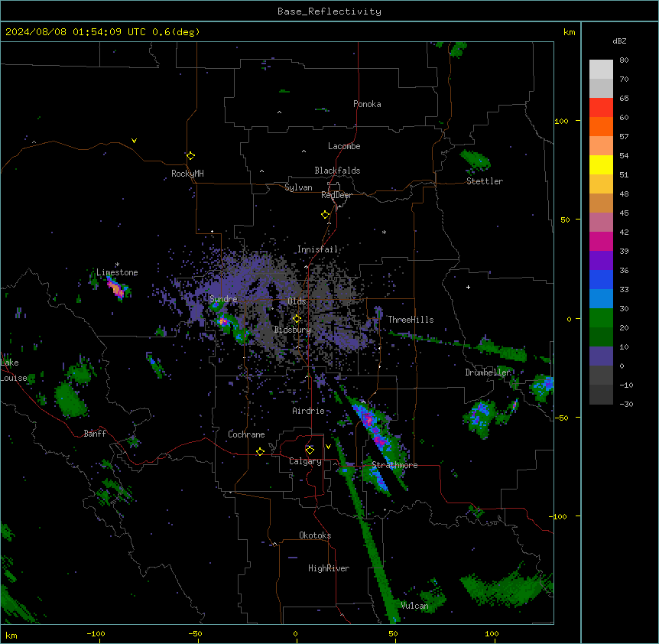The width and height of the screenshot is (659, 644).
Task: Select the Ponoka city label
Action: point(367,104)
